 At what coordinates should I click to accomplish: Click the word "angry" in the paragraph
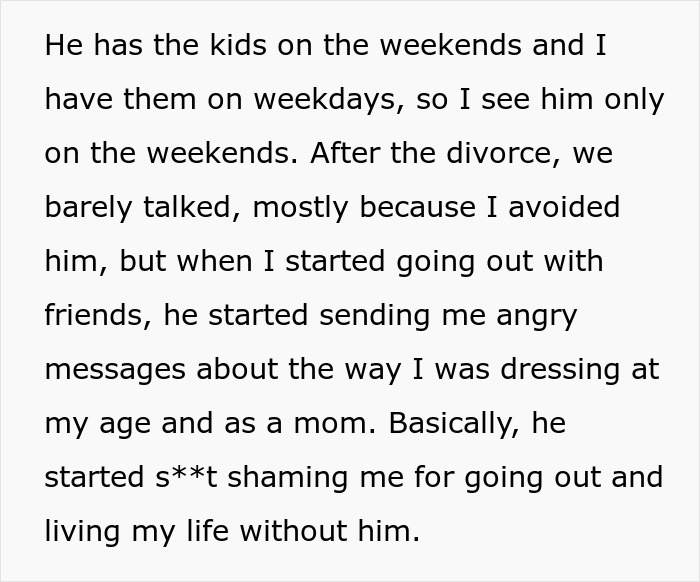[537, 317]
